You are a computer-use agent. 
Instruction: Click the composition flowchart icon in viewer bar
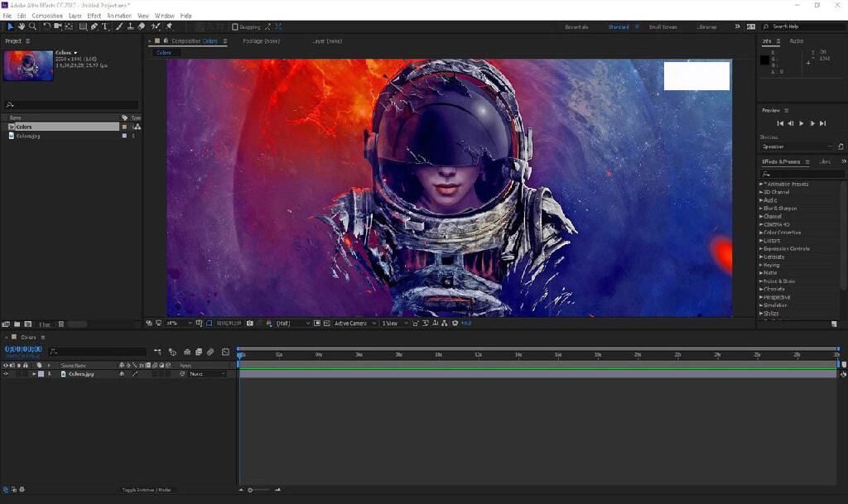(x=445, y=323)
